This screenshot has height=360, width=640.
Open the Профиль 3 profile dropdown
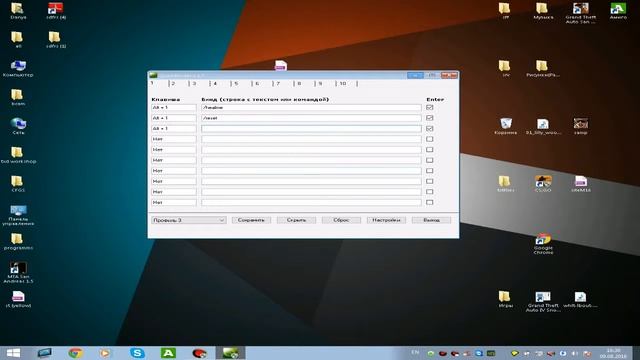(x=189, y=220)
